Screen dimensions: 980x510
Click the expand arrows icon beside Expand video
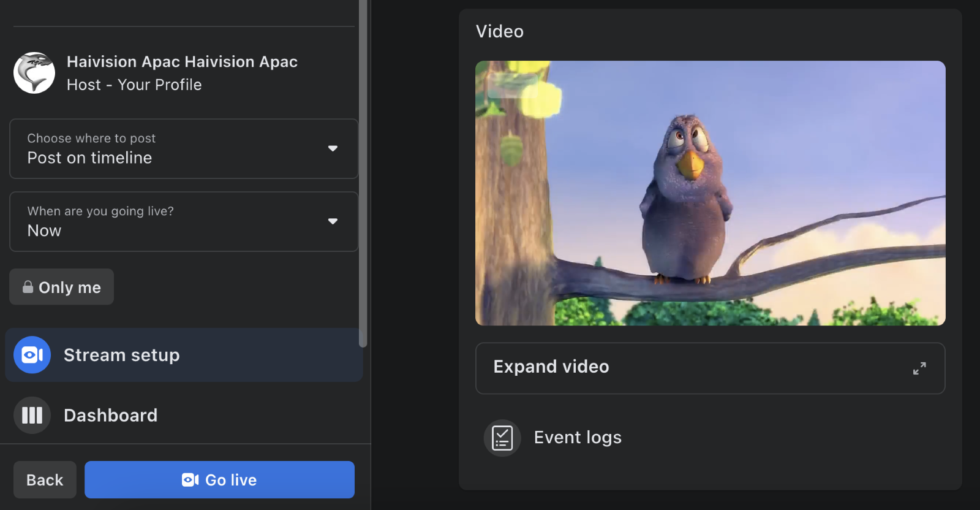(919, 368)
